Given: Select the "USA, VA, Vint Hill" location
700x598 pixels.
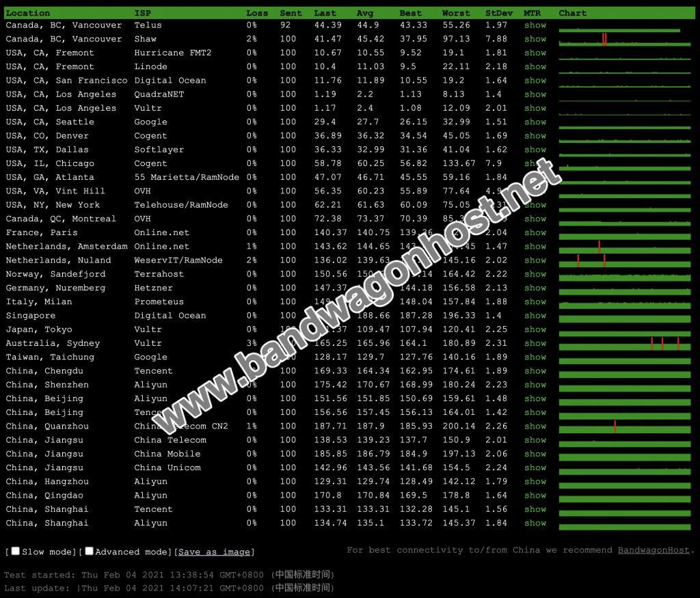Looking at the screenshot, I should (55, 191).
